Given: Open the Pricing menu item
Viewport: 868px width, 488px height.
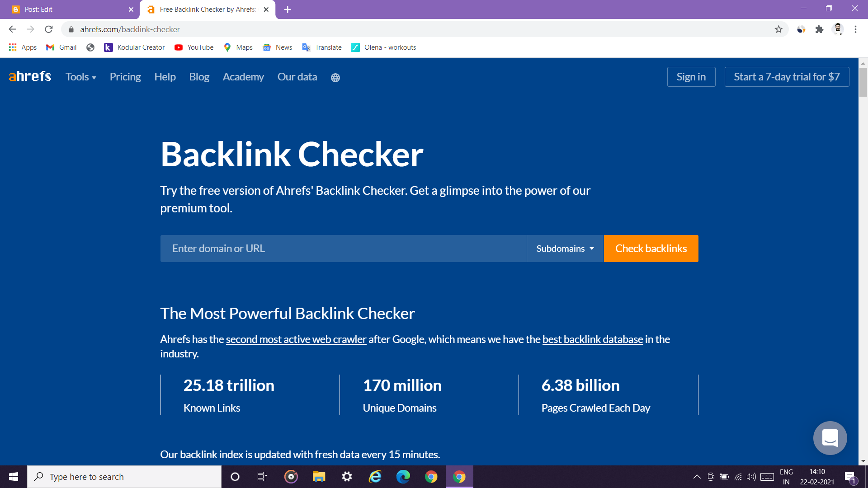Looking at the screenshot, I should click(125, 77).
